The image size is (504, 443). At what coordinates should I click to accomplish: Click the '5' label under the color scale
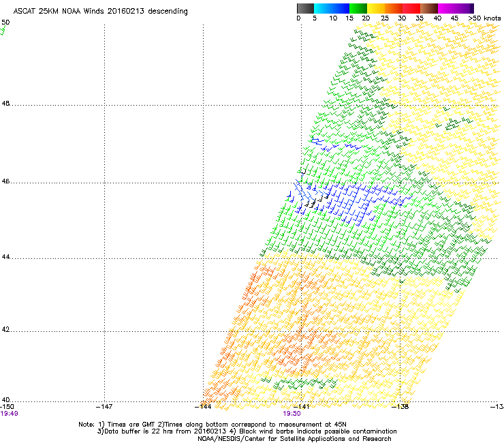tap(315, 18)
